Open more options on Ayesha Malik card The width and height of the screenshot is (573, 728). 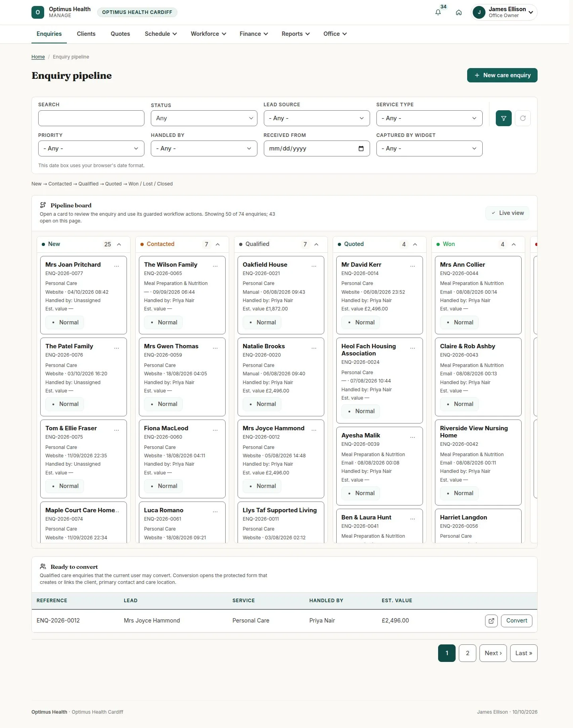(413, 437)
